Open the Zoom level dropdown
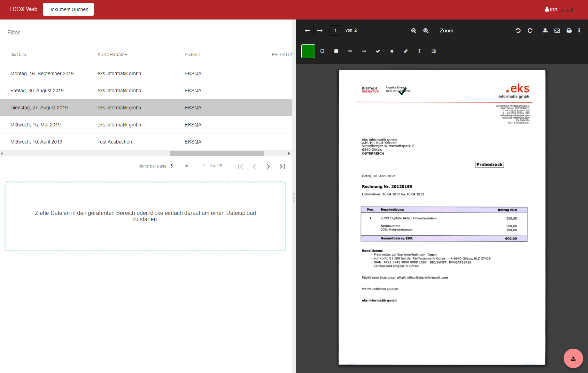This screenshot has width=588, height=373. (446, 31)
